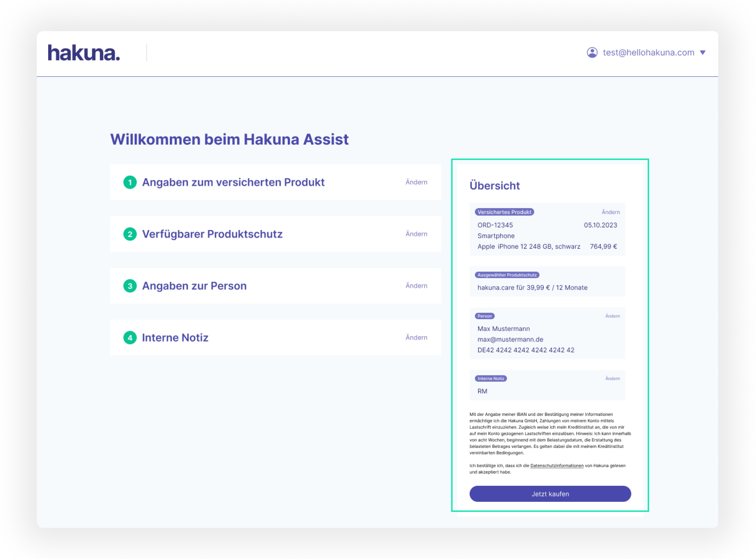Click the green step 2 number badge
756x559 pixels.
[x=130, y=234]
